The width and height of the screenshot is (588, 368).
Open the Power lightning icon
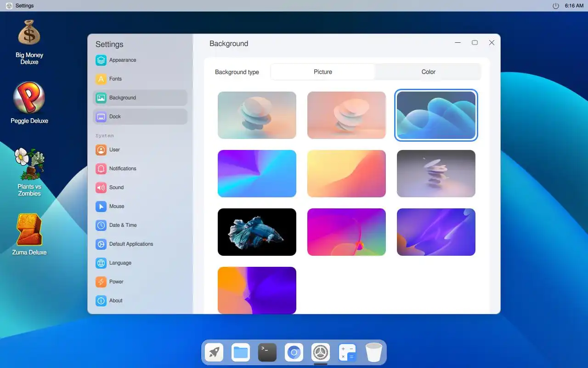(101, 282)
